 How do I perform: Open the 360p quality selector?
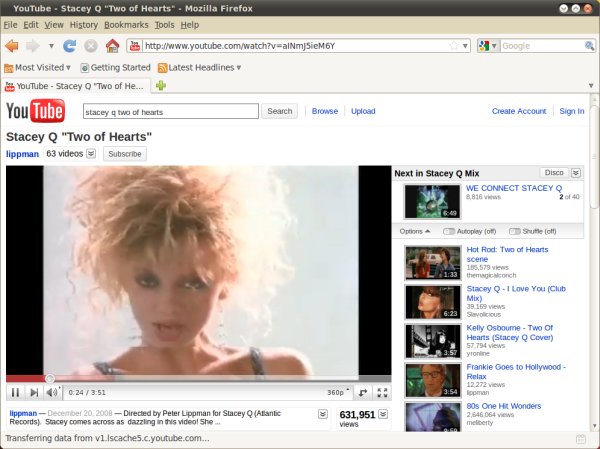338,392
